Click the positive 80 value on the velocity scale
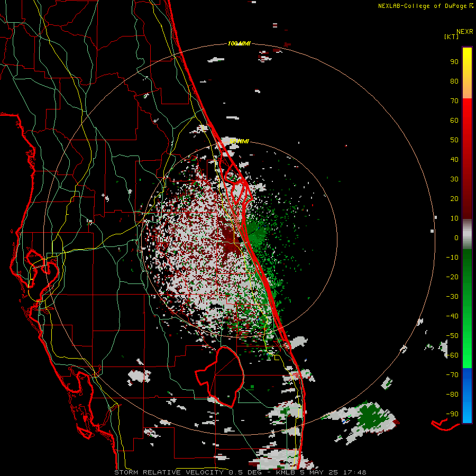The width and height of the screenshot is (476, 476). [x=454, y=81]
